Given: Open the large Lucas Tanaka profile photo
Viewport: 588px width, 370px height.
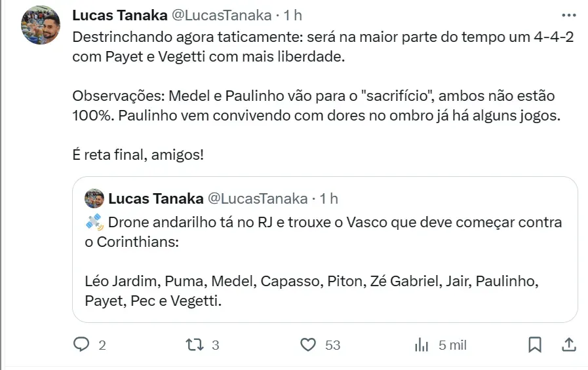Looking at the screenshot, I should pos(41,26).
